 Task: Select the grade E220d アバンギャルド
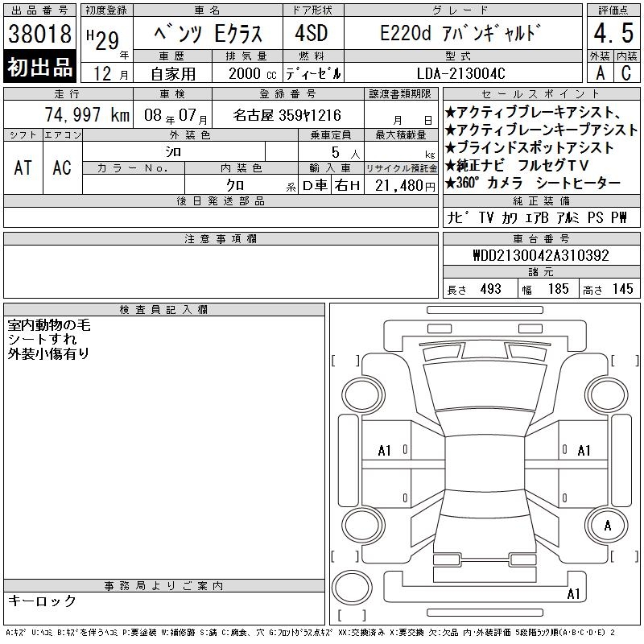click(x=460, y=33)
